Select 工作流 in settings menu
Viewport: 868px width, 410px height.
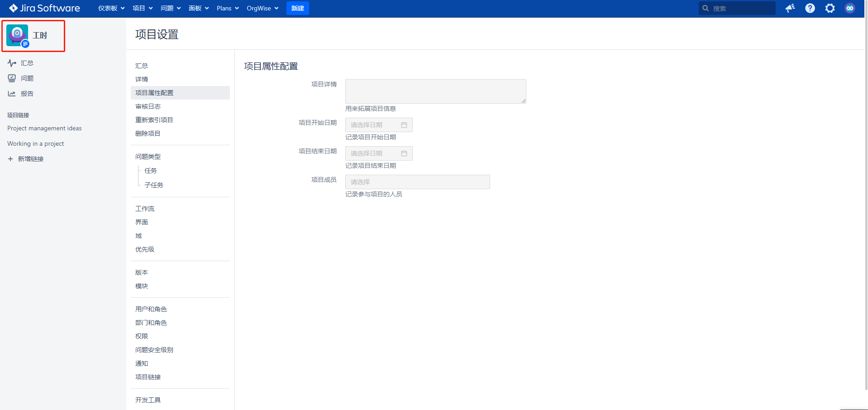point(145,209)
